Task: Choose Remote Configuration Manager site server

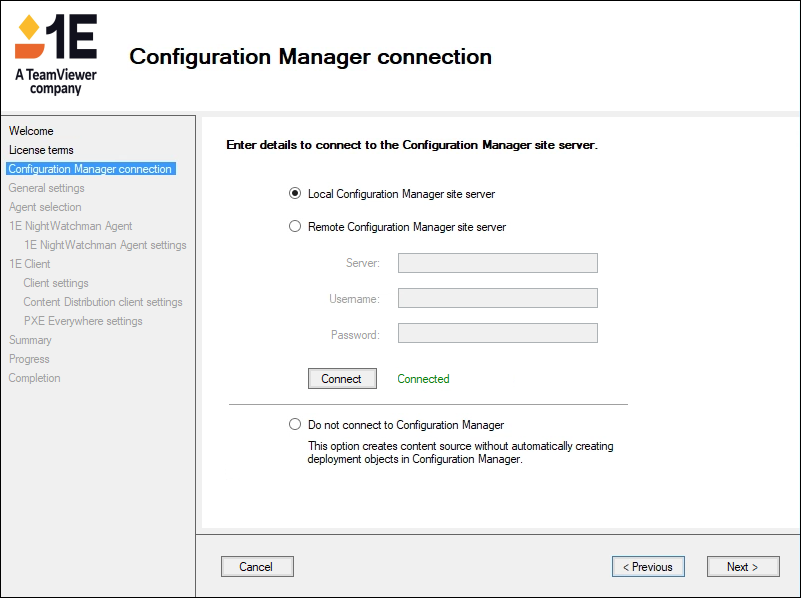Action: [x=295, y=227]
